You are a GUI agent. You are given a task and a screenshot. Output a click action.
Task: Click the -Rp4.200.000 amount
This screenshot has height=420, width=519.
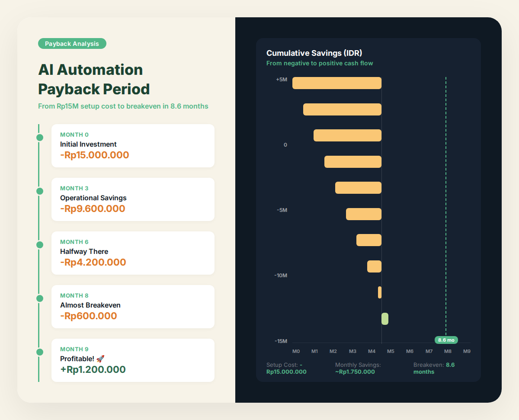coord(93,262)
